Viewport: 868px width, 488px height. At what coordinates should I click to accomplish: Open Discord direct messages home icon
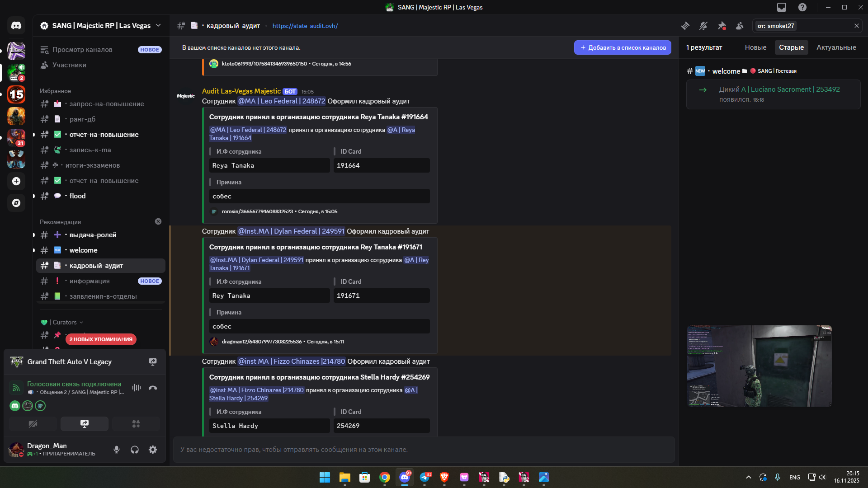(16, 26)
